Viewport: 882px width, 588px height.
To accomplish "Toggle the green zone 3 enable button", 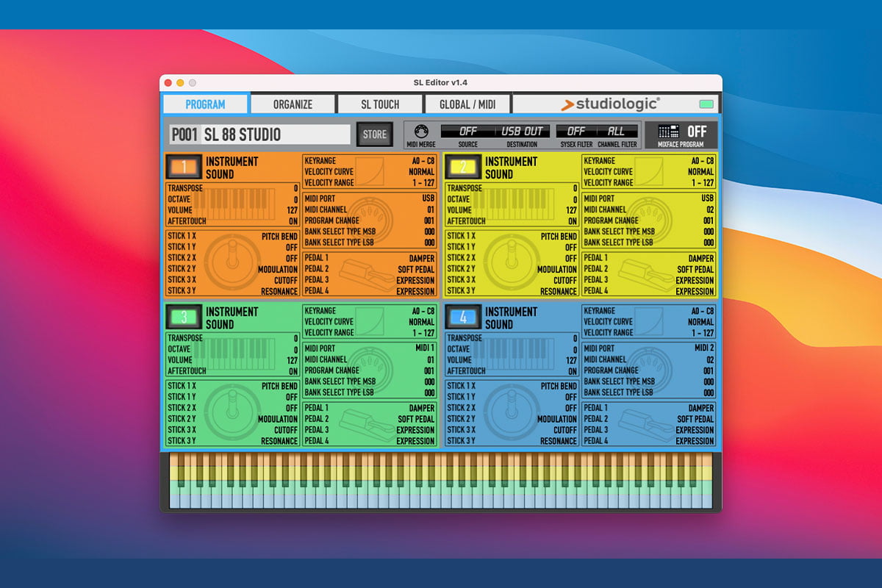I will pos(184,318).
